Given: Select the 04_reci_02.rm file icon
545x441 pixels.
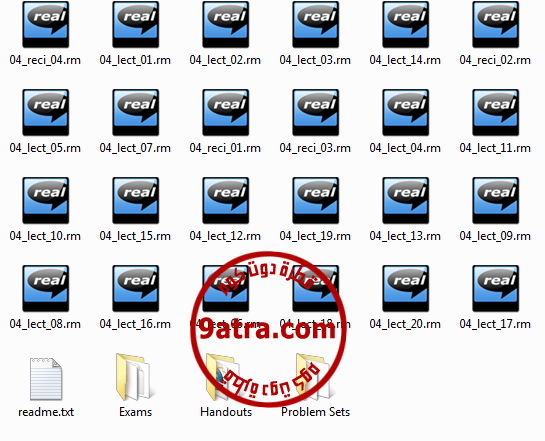Looking at the screenshot, I should click(x=496, y=24).
